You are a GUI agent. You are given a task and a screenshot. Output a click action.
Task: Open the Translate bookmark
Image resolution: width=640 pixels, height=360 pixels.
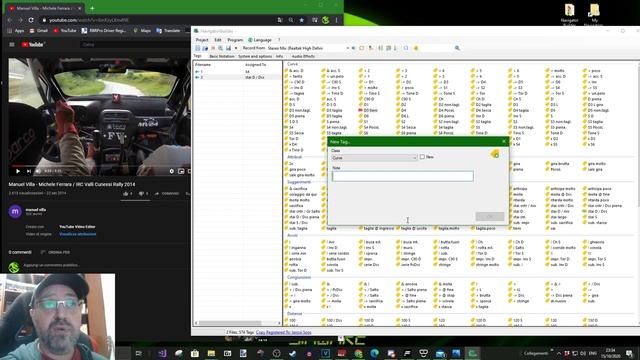(168, 31)
